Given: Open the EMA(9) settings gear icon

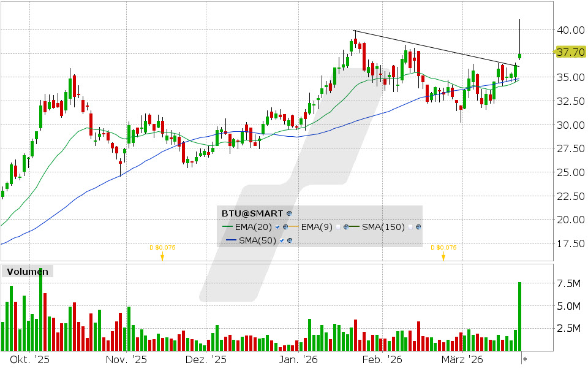Looking at the screenshot, I should [345, 227].
